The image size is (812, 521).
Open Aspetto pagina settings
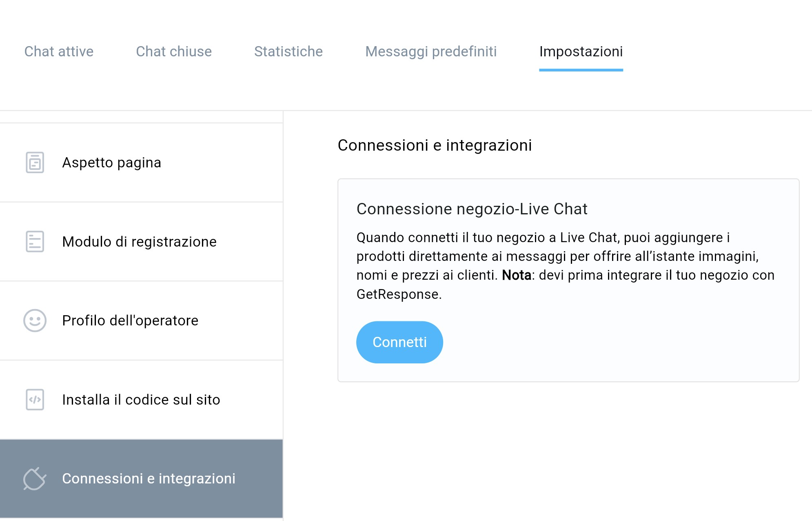pyautogui.click(x=111, y=163)
